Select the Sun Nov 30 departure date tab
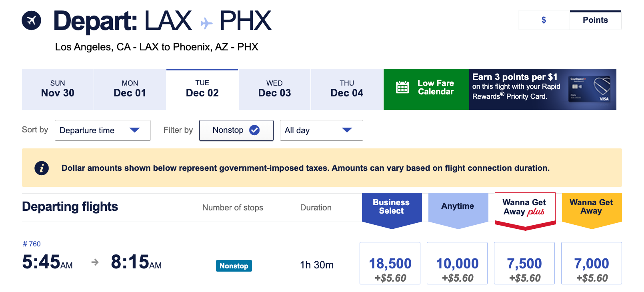 click(57, 89)
